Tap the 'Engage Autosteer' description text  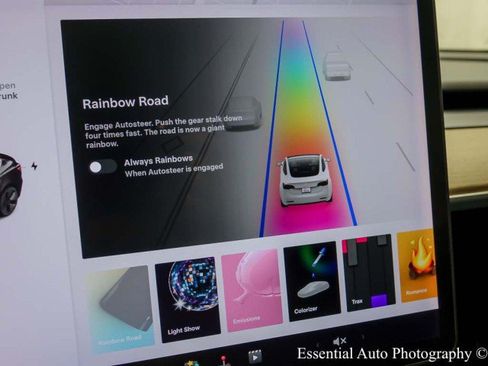click(x=163, y=131)
